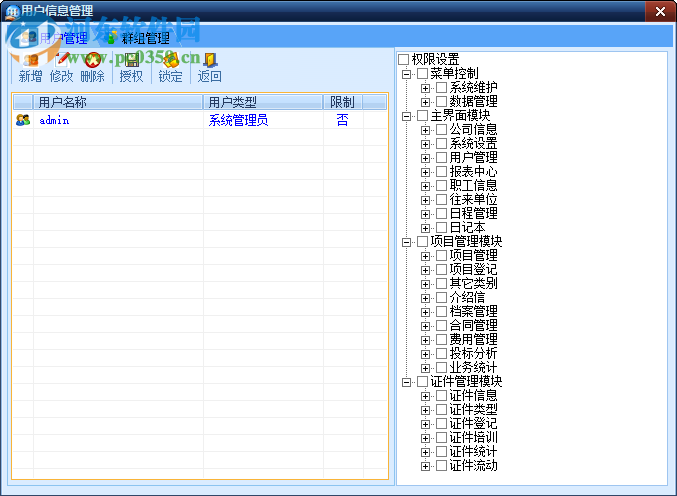Select the 费用管理 tree label
Viewport: 677px width, 496px height.
pyautogui.click(x=473, y=339)
